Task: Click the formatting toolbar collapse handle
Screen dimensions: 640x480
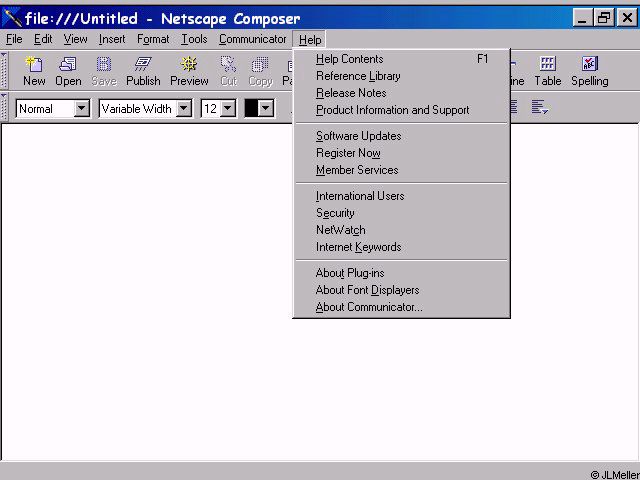Action: pos(4,107)
